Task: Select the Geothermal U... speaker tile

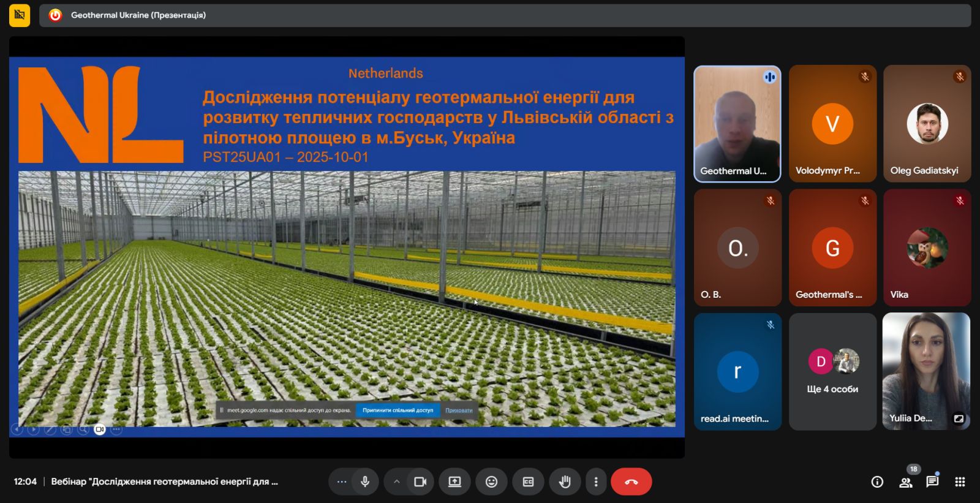Action: (737, 124)
